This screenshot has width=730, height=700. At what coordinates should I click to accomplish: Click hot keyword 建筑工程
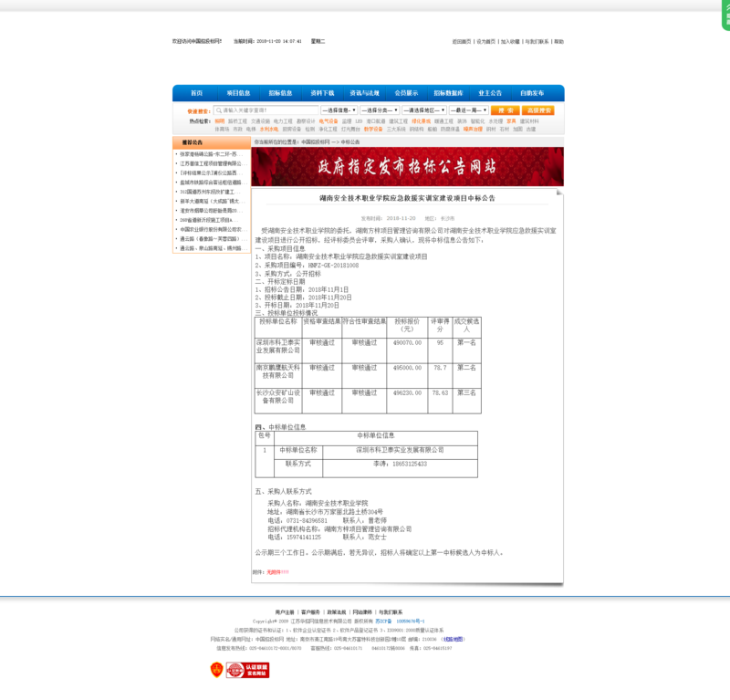click(398, 121)
